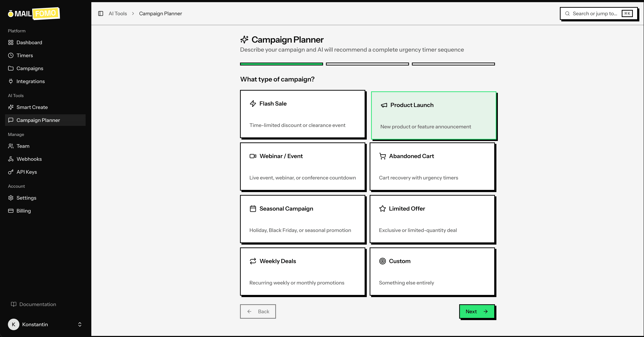
Task: Open the Dashboard grid icon
Action: pos(11,42)
